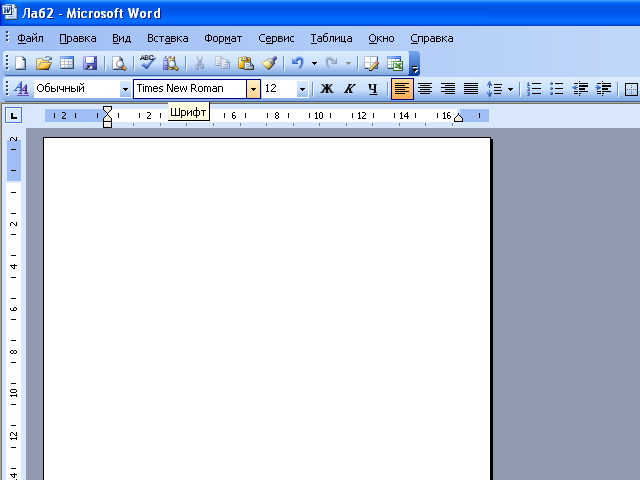640x480 pixels.
Task: Open the Окно menu
Action: point(381,38)
